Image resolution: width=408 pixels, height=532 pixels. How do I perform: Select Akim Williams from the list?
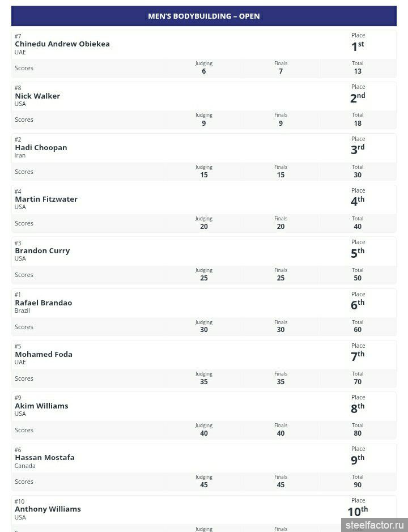pyautogui.click(x=41, y=406)
